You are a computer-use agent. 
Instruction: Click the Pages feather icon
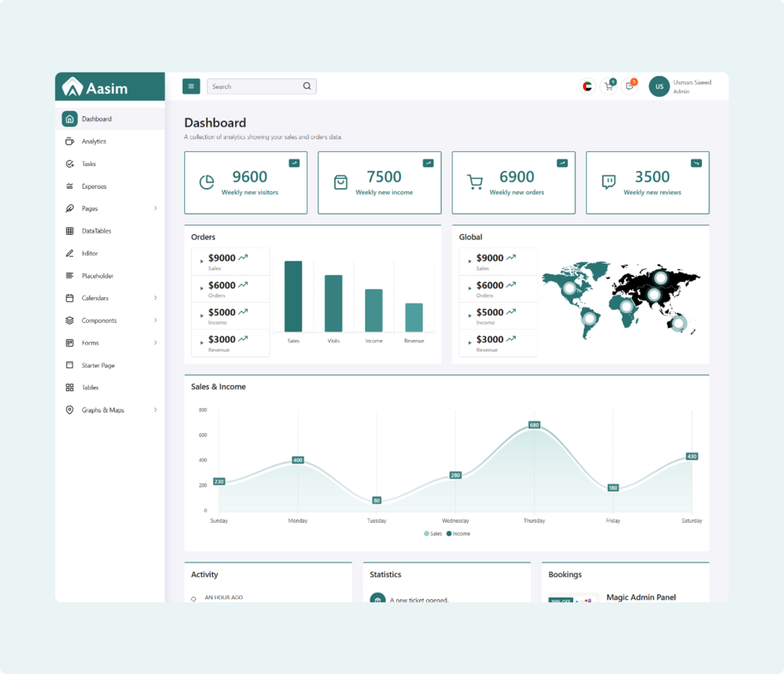[x=69, y=208]
